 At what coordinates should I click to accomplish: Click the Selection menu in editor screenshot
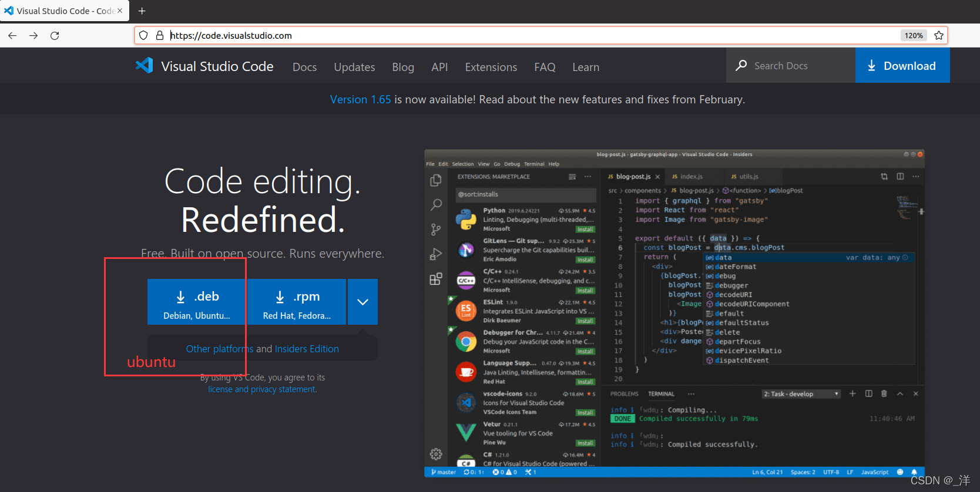pos(463,164)
